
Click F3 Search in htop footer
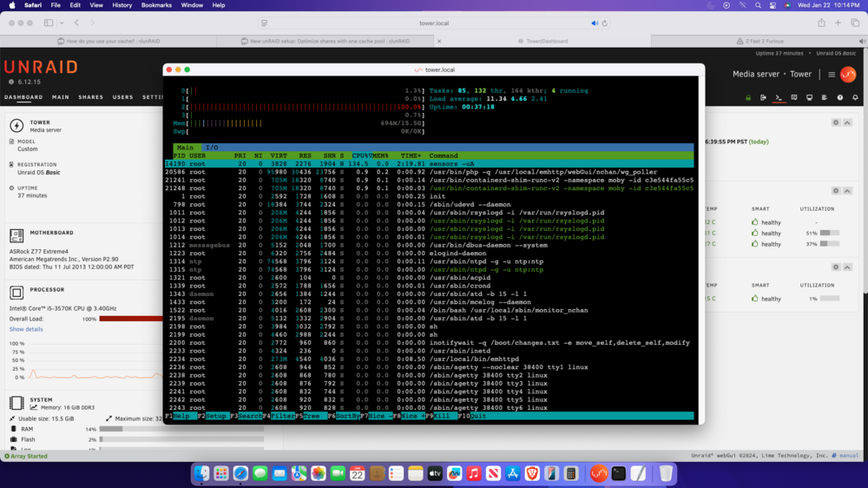tap(246, 416)
